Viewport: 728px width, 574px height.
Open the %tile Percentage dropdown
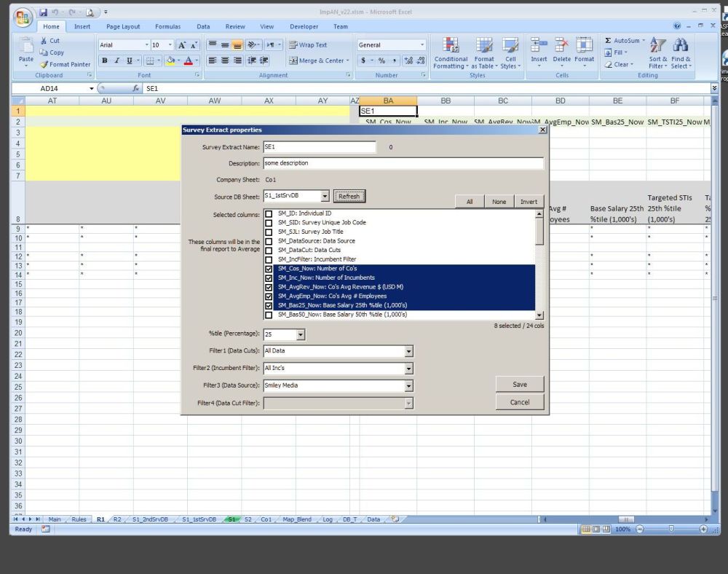[301, 335]
